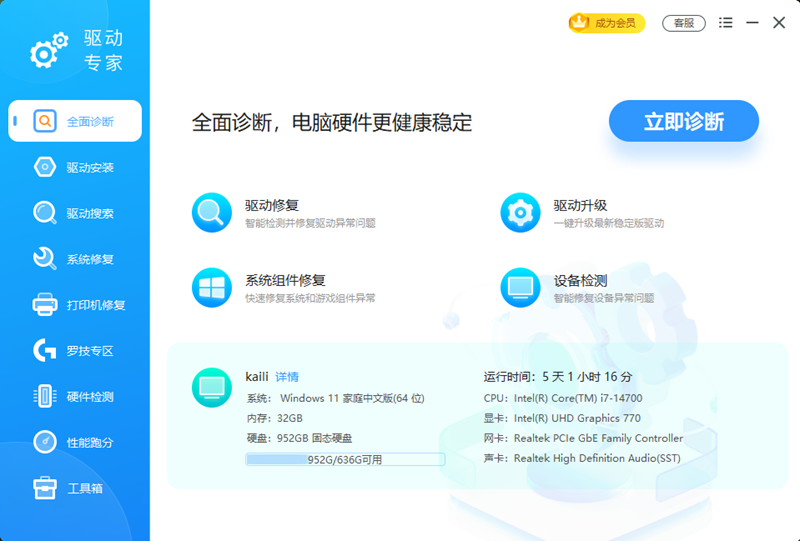Open the 驱动安装 sidebar item
Screen dimensions: 800x541
pos(76,167)
